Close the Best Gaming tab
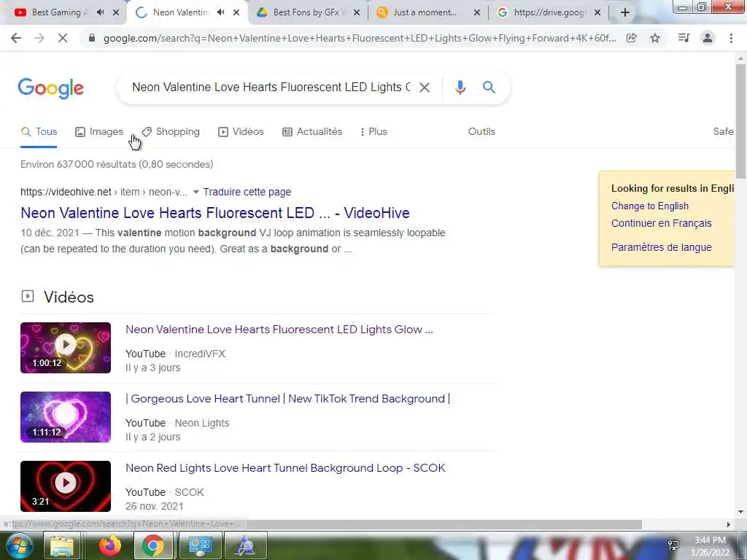This screenshot has width=747, height=560. (x=116, y=13)
